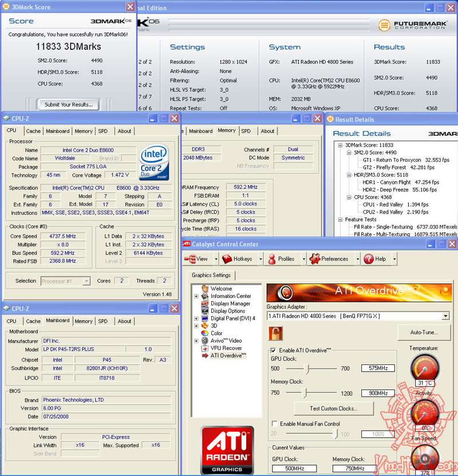Viewport: 458px width, 476px height.
Task: Open the Help dropdown arrow
Action: (x=394, y=259)
